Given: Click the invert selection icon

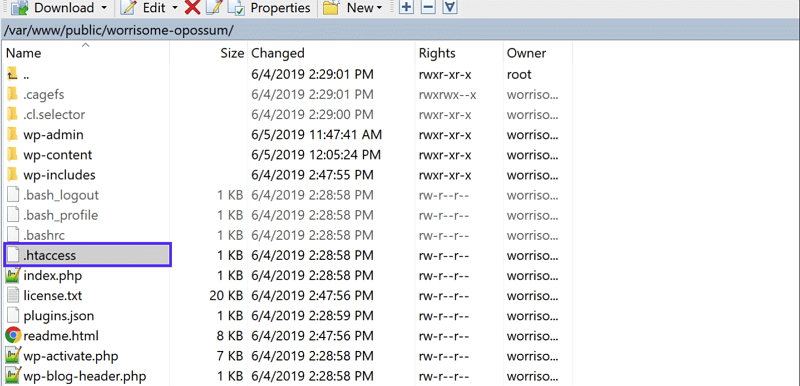Looking at the screenshot, I should pyautogui.click(x=450, y=8).
